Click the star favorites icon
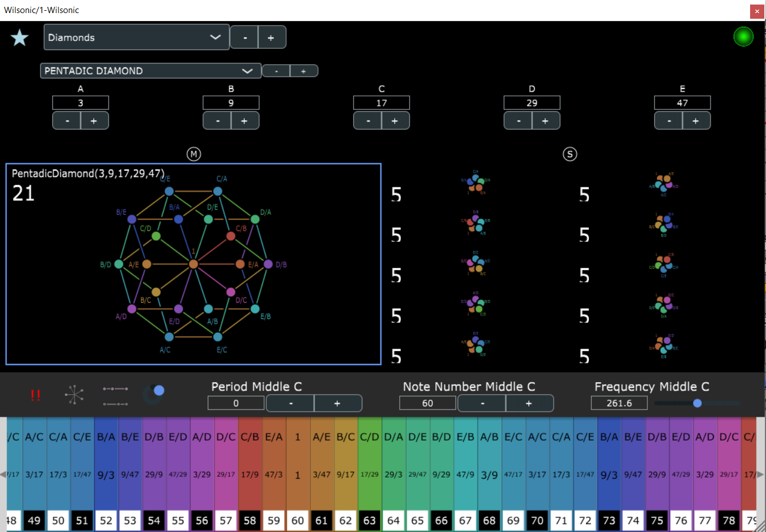The width and height of the screenshot is (766, 532). [19, 37]
